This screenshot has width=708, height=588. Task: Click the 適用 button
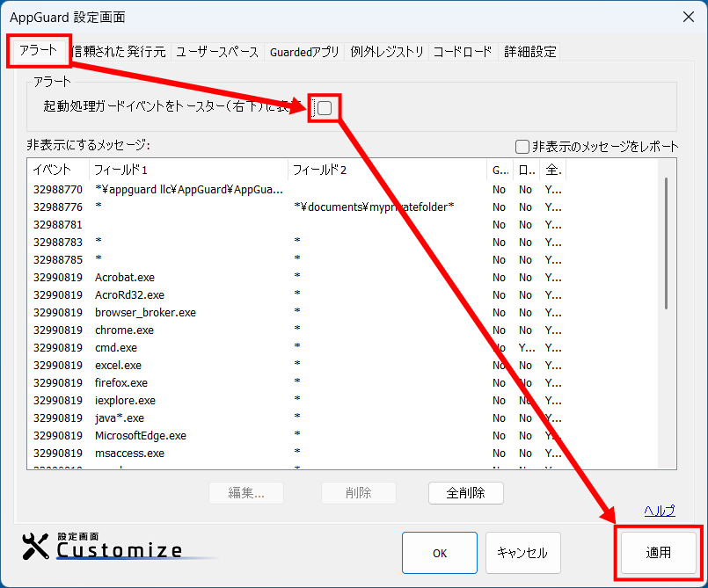click(658, 553)
